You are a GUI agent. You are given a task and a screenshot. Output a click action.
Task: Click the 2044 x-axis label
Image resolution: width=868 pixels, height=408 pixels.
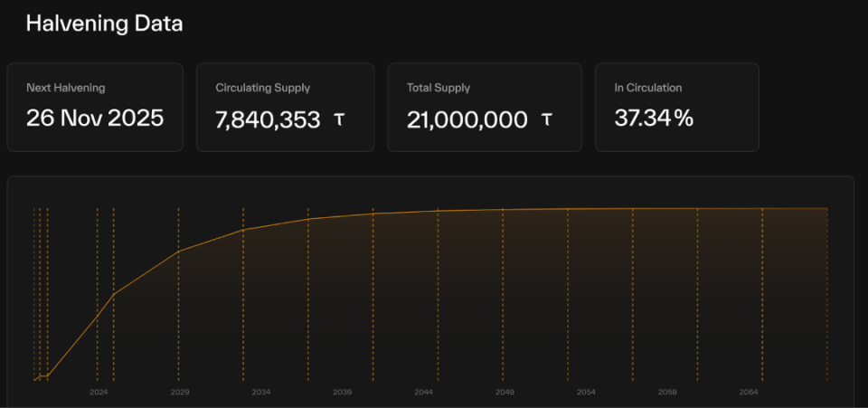pos(423,392)
